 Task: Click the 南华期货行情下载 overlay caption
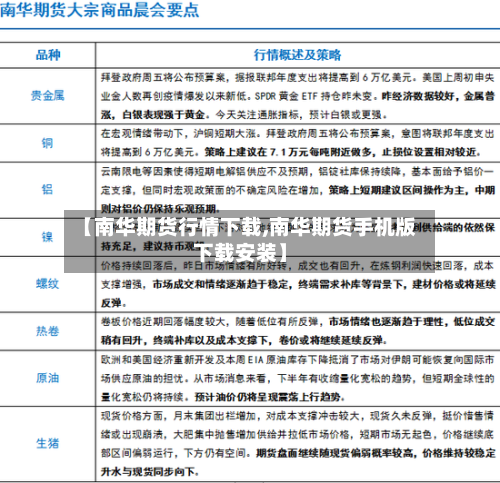[x=249, y=241]
